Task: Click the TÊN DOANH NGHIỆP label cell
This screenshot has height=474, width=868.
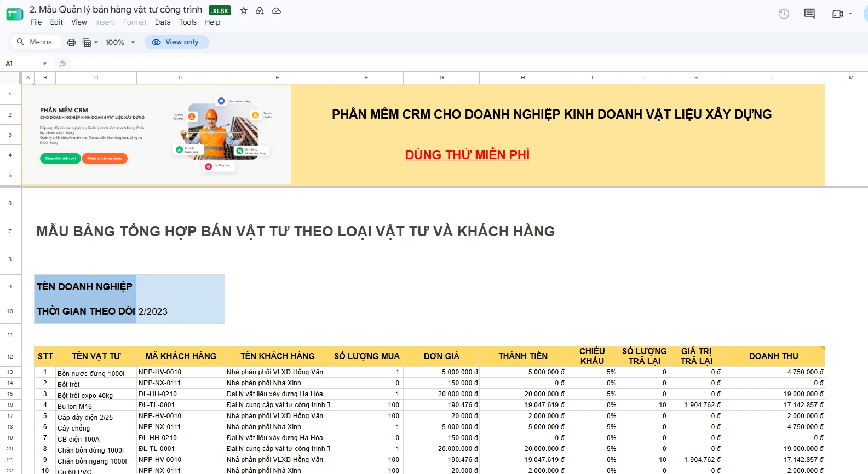Action: pyautogui.click(x=85, y=287)
